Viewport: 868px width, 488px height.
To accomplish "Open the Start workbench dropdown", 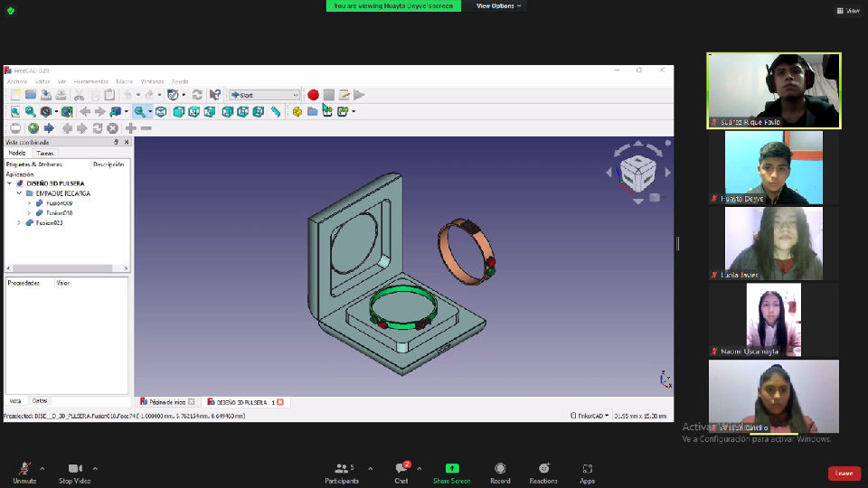I will [264, 95].
